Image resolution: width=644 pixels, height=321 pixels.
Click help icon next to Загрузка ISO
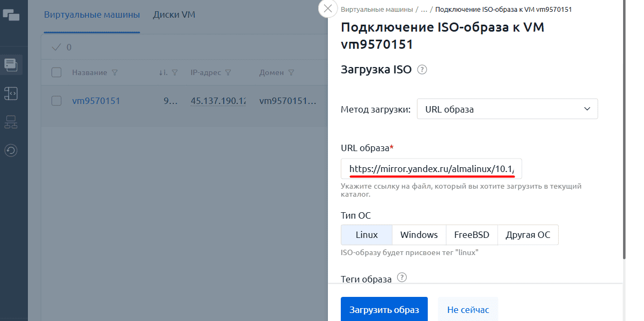(x=422, y=70)
